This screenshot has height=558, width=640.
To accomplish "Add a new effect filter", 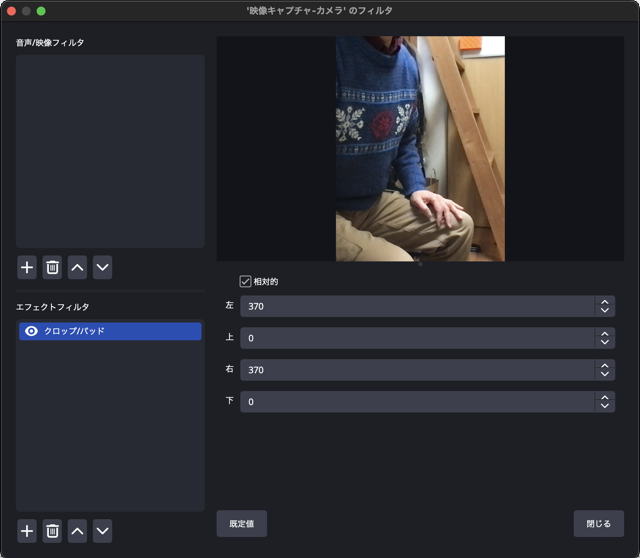I will 27,531.
